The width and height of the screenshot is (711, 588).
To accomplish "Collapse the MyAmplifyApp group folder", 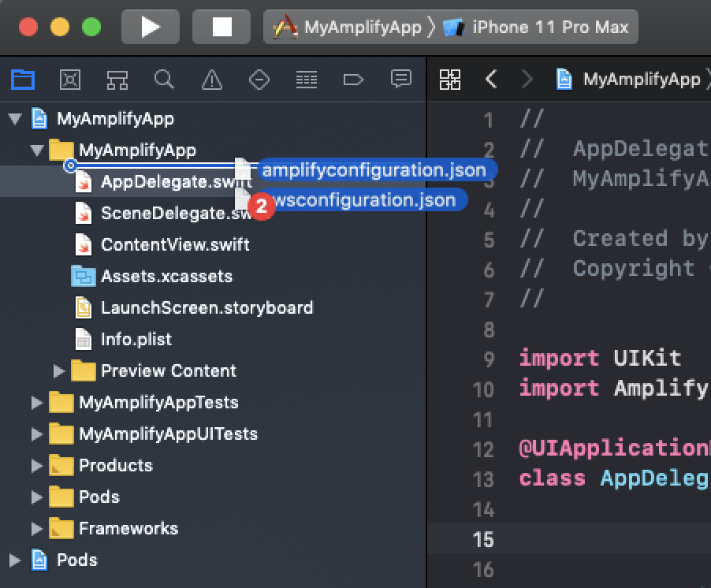I will pyautogui.click(x=37, y=150).
